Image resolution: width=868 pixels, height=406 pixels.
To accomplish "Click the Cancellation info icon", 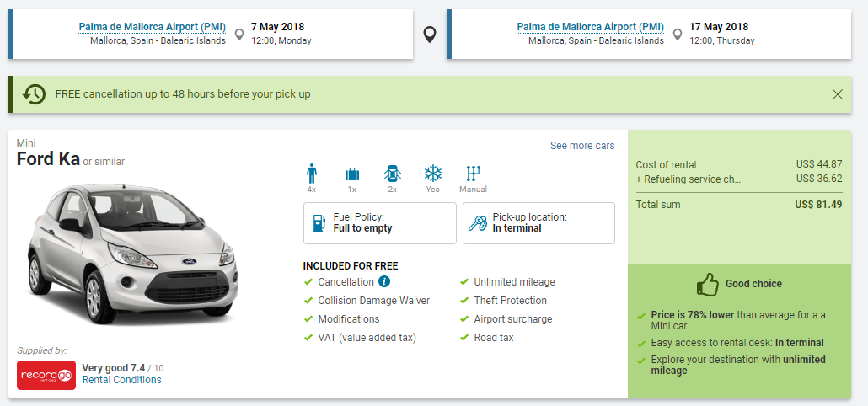I will tap(384, 282).
